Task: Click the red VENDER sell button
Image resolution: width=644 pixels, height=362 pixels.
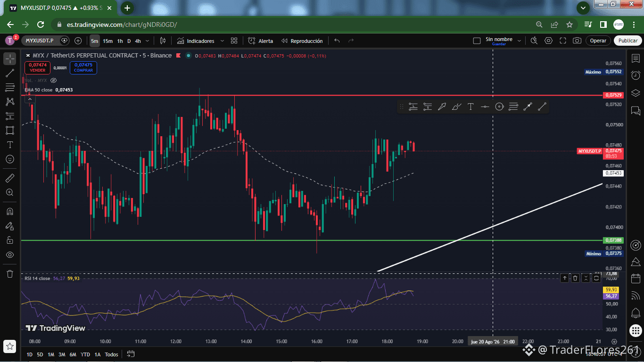Action: 38,67
